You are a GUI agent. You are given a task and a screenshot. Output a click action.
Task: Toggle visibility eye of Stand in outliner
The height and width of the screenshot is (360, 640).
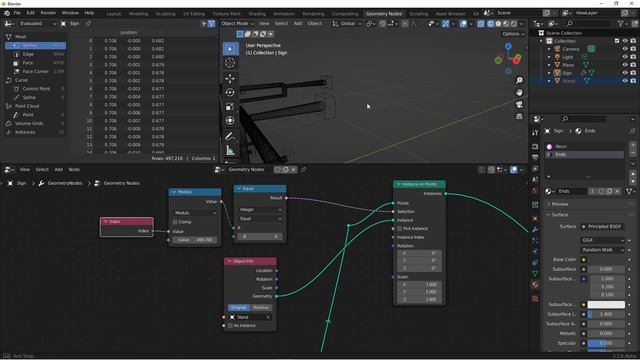pos(625,81)
